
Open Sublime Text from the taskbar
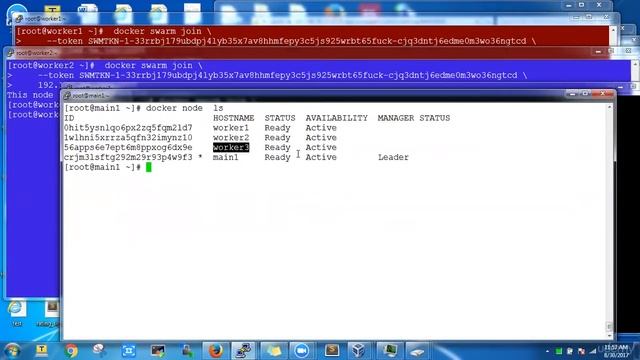coord(331,351)
